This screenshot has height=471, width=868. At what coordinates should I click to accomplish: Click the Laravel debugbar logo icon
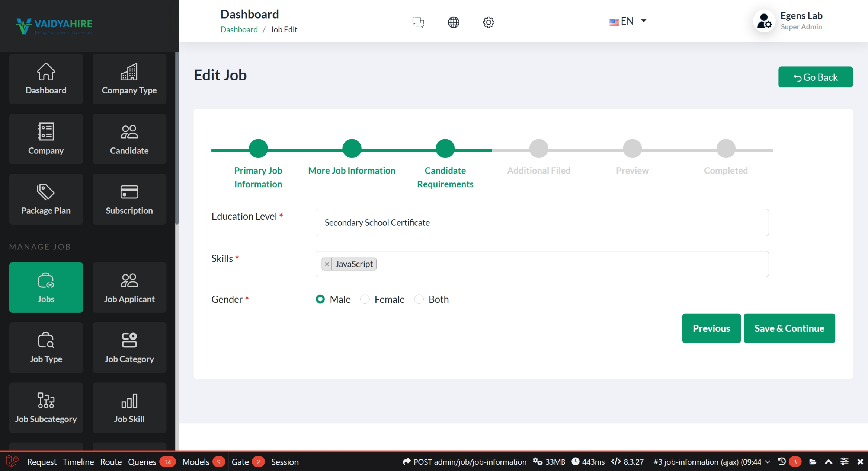tap(12, 462)
